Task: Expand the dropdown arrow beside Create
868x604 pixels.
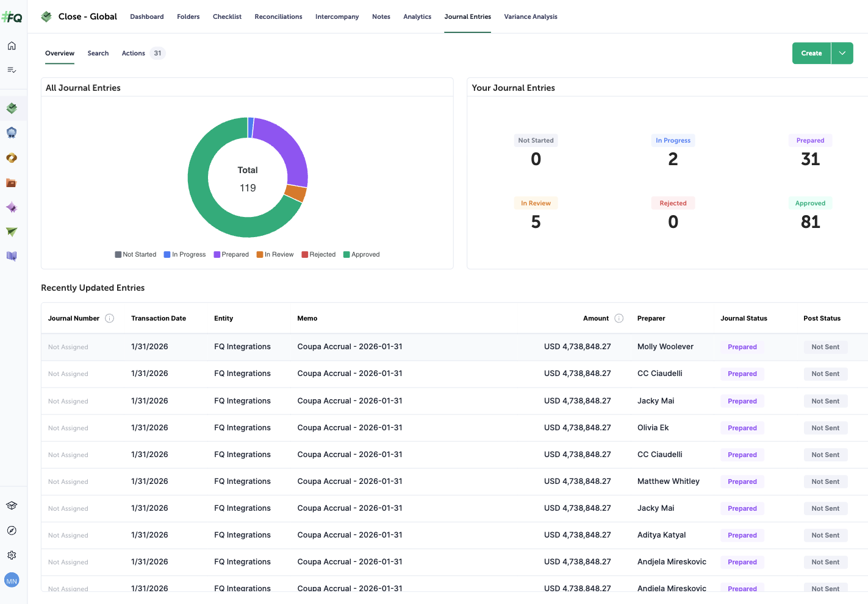Action: [842, 53]
